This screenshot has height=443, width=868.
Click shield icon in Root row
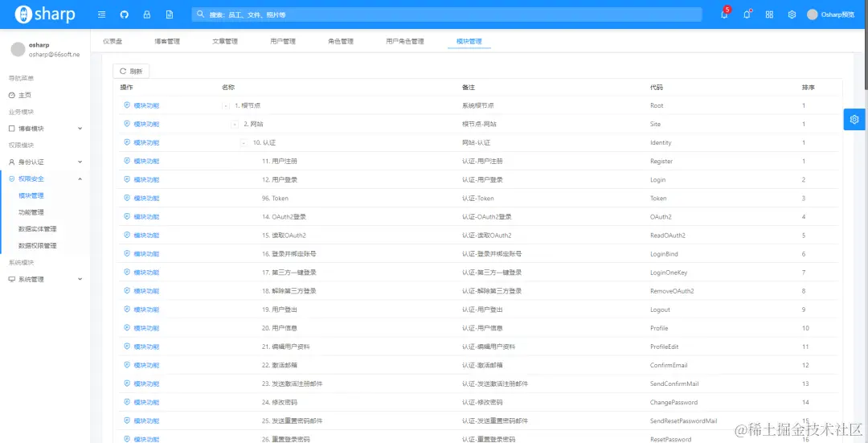pyautogui.click(x=127, y=105)
